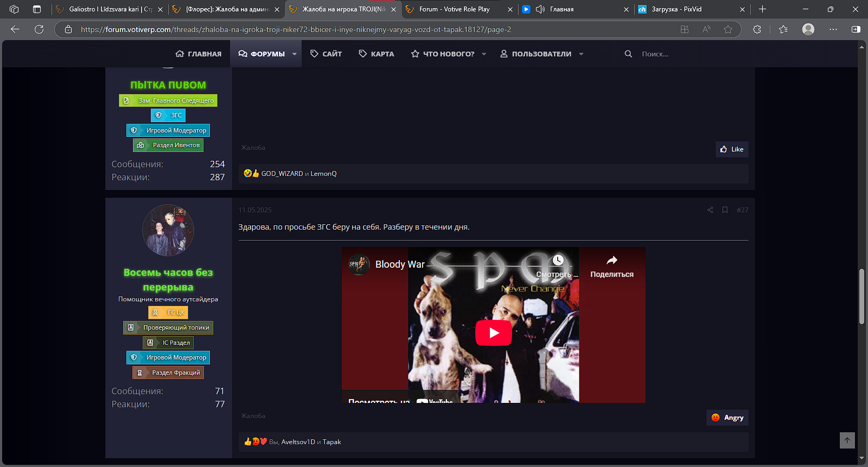The image size is (868, 467).
Task: Open the ГЛАВНАЯ navigation item
Action: tap(199, 54)
